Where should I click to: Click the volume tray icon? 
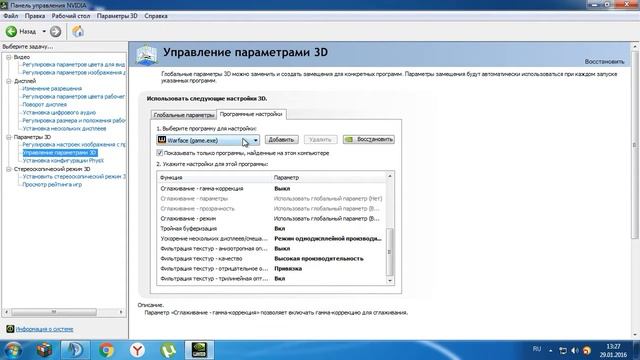click(x=575, y=351)
